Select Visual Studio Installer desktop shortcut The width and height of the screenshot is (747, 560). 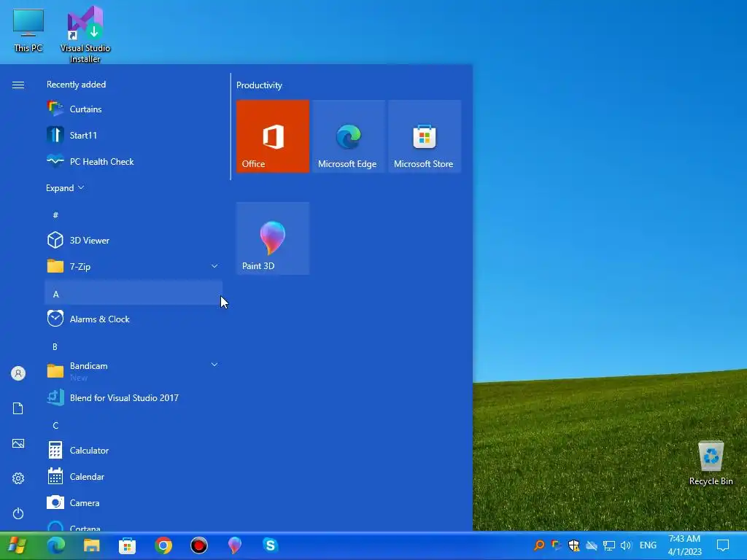85,34
